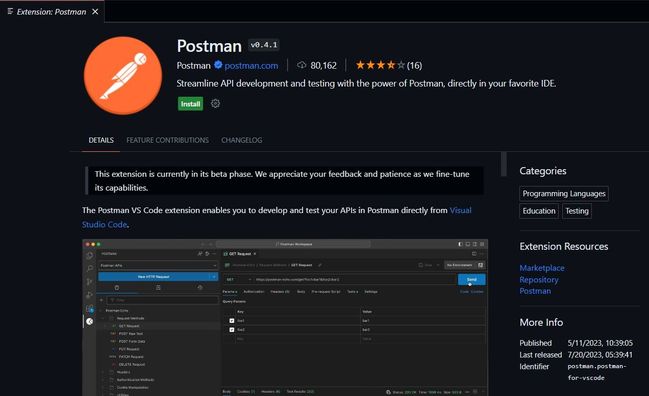Click the extension preview screenshot image
This screenshot has width=649, height=396.
coord(285,317)
